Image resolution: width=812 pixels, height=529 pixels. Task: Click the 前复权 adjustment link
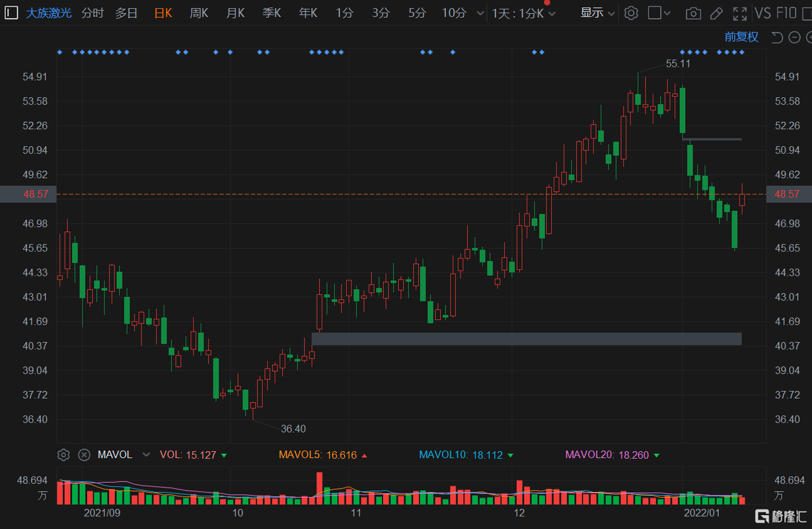[x=741, y=37]
